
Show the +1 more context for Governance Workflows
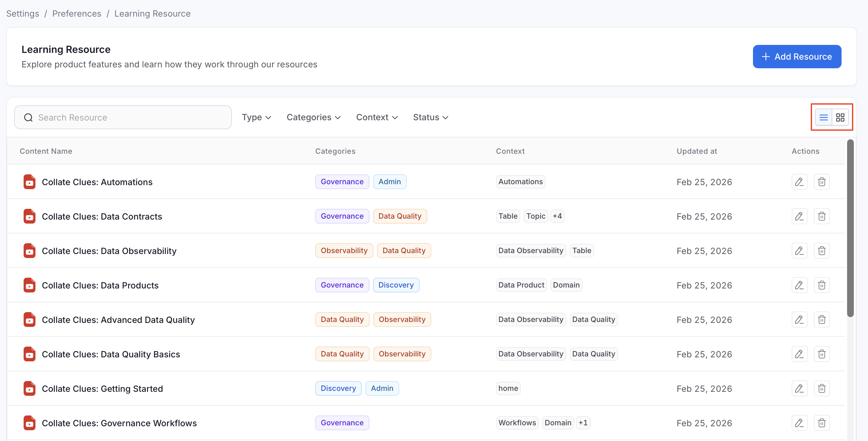click(583, 423)
